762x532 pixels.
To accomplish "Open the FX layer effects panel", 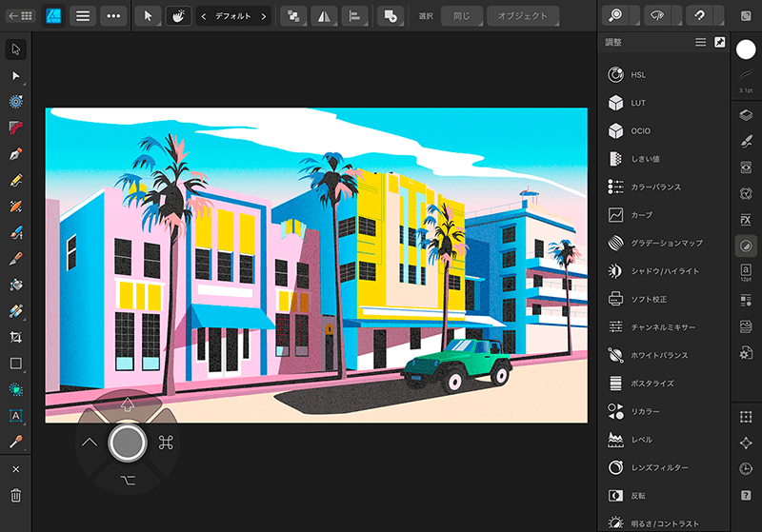I will (x=746, y=220).
